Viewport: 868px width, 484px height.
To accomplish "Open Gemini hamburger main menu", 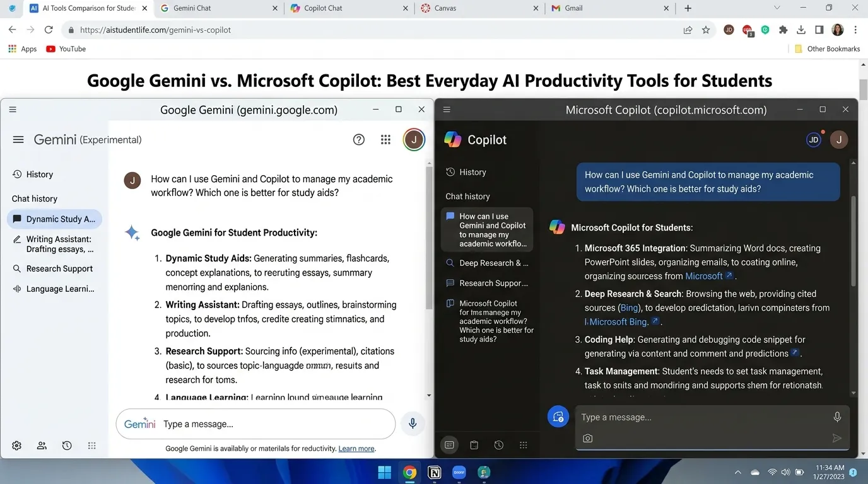I will point(18,140).
